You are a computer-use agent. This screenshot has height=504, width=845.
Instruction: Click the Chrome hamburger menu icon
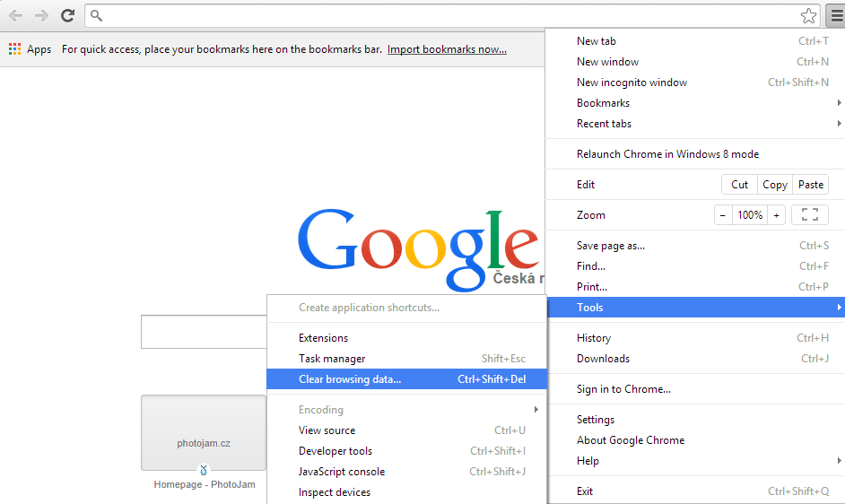(x=835, y=15)
